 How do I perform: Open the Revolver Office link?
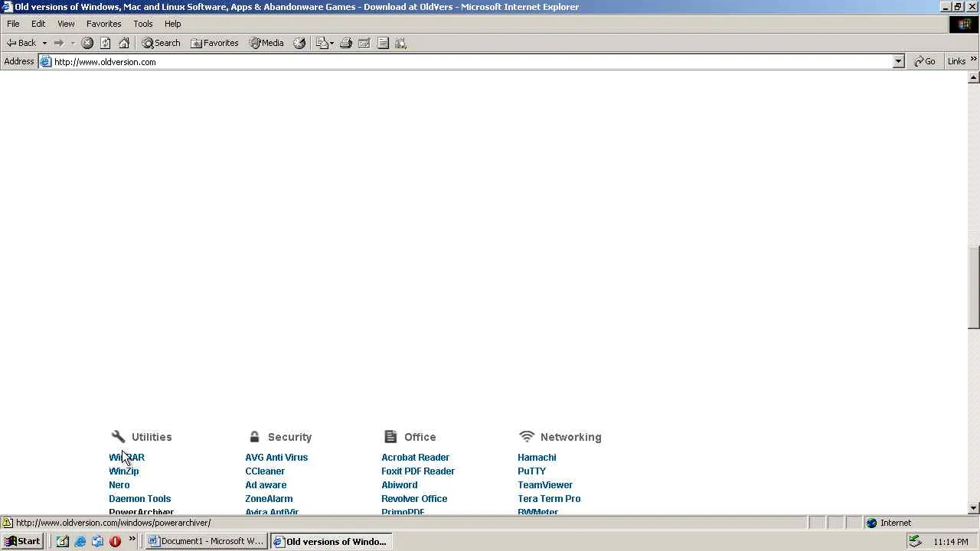414,499
